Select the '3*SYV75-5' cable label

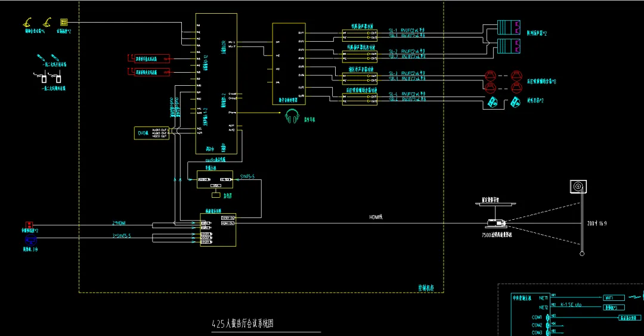(x=122, y=236)
